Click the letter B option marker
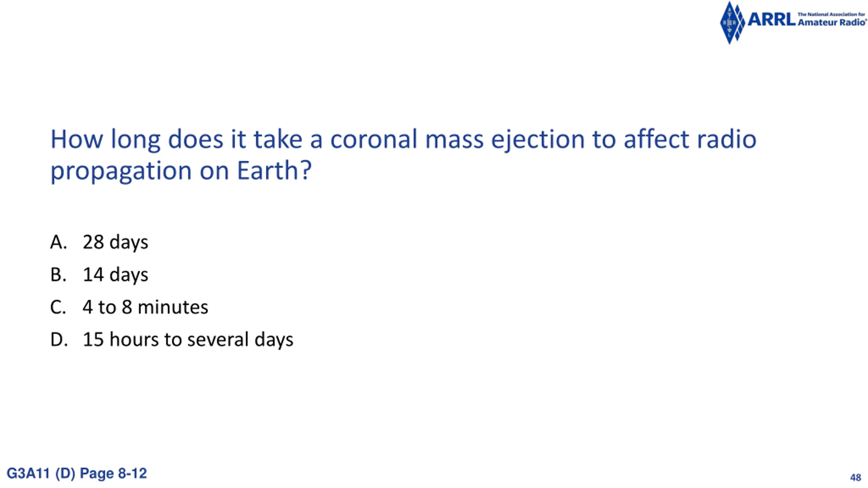Viewport: 868px width, 488px height. tap(58, 274)
